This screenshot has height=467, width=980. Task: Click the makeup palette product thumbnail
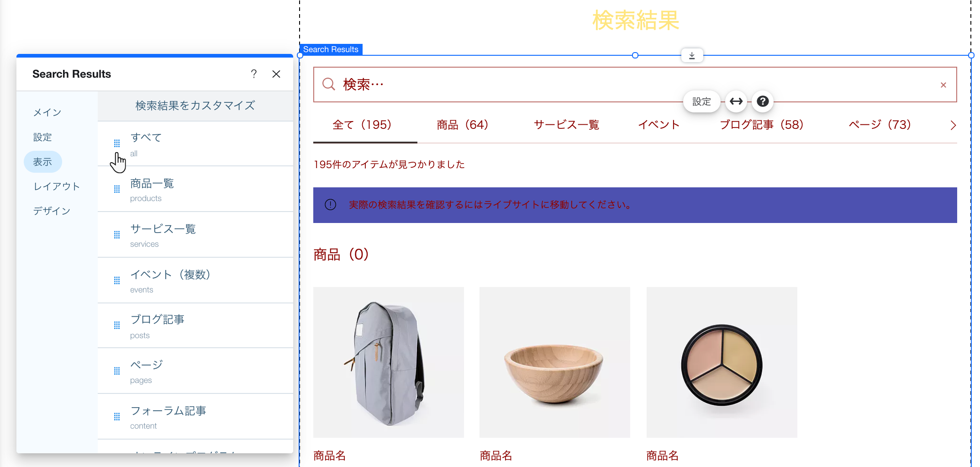(x=722, y=362)
